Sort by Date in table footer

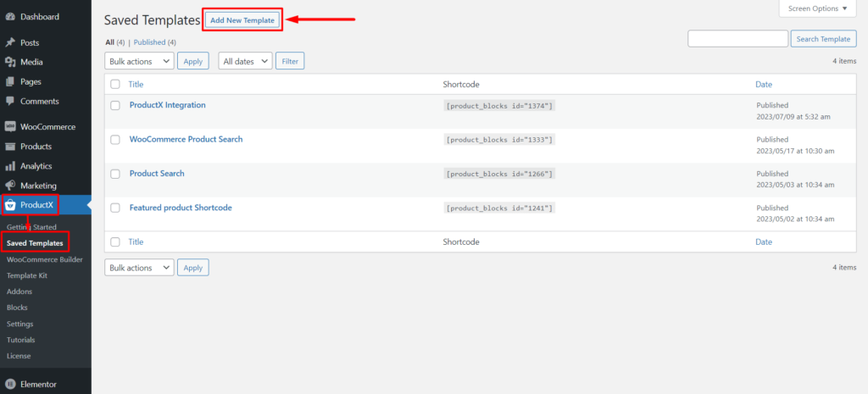tap(764, 241)
